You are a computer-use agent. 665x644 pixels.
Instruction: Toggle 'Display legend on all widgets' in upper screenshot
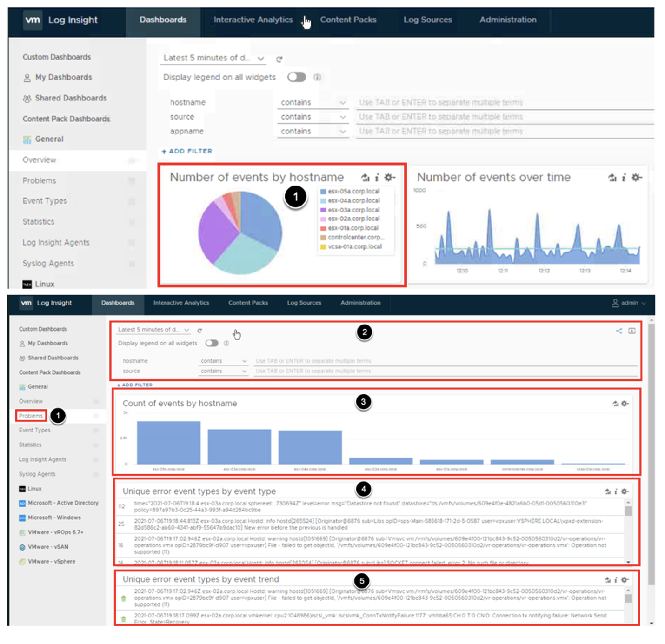[296, 77]
